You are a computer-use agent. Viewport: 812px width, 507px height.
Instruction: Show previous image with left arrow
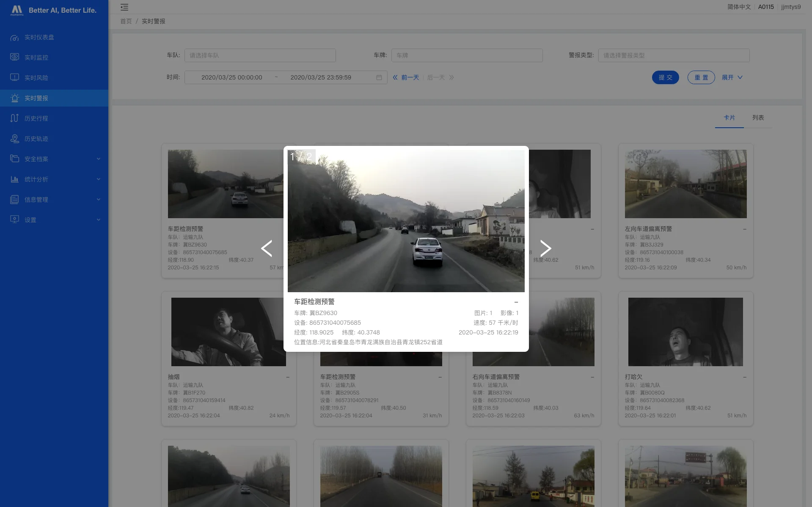[267, 248]
